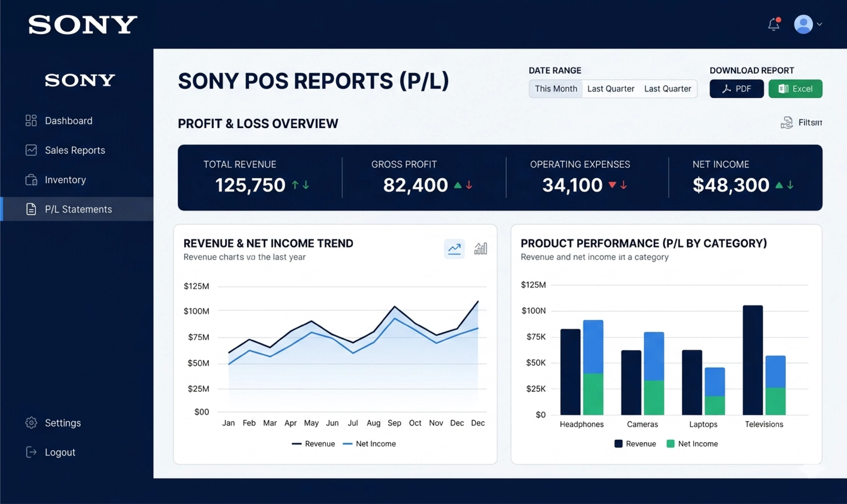Click the 'Sep' month label on trend chart
The width and height of the screenshot is (847, 504).
(394, 423)
